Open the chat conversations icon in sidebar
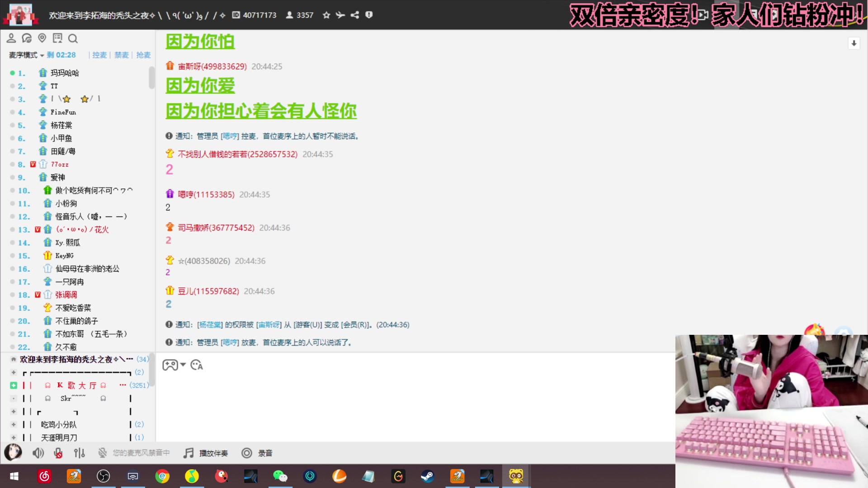Viewport: 868px width, 488px height. [27, 38]
